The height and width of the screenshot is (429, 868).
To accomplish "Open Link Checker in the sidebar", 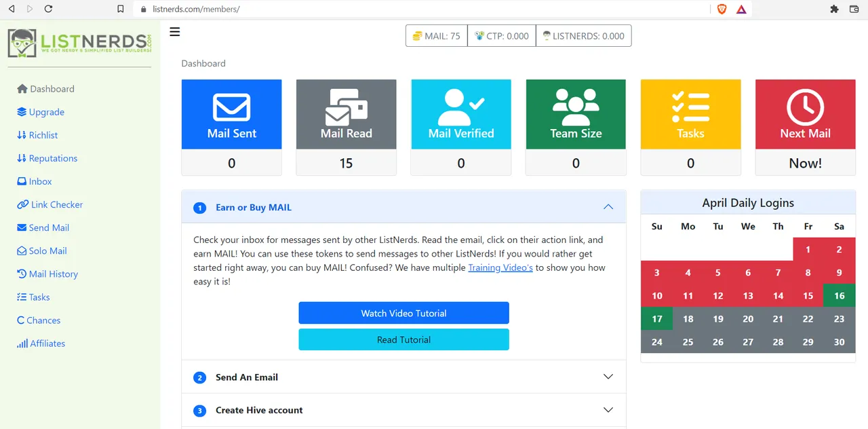I will [50, 204].
